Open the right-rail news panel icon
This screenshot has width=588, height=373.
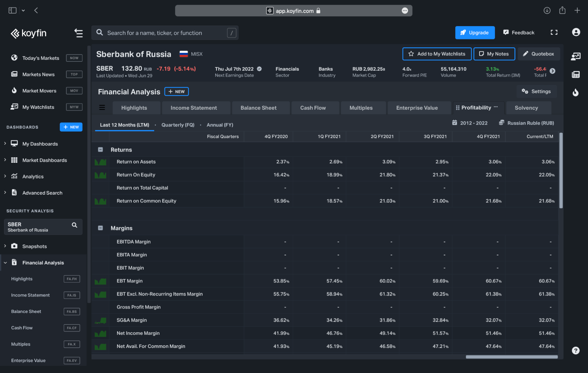pyautogui.click(x=576, y=74)
